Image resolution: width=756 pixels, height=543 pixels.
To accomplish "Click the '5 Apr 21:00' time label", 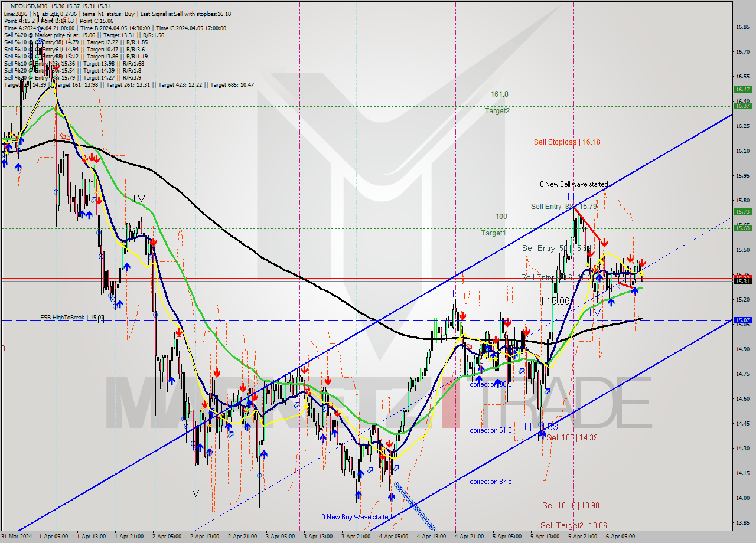I will coord(582,537).
